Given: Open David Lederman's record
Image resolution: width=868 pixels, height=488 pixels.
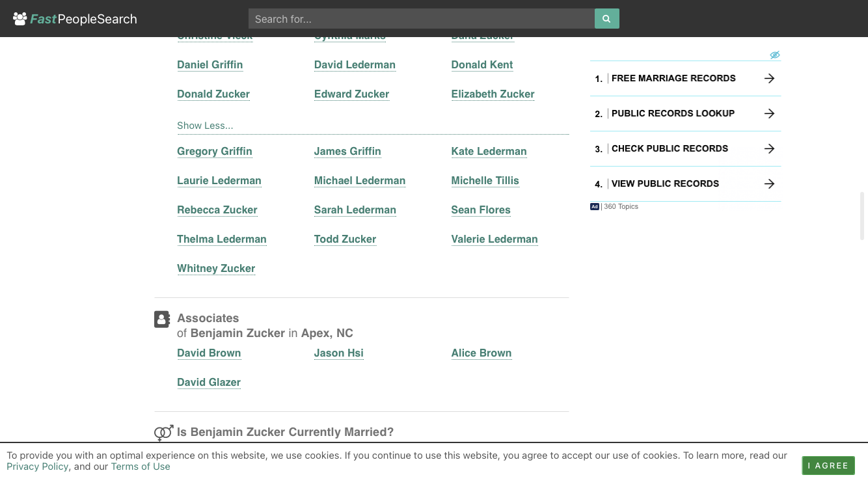Looking at the screenshot, I should (355, 64).
